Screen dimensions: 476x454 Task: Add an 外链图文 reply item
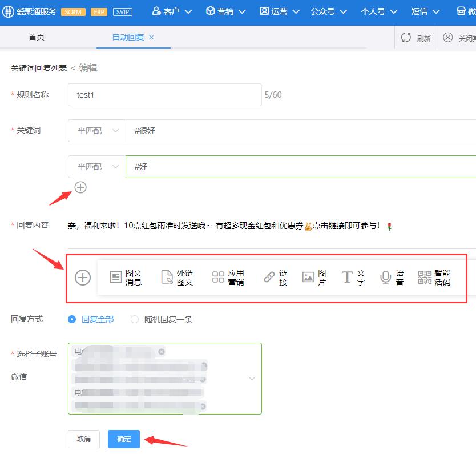click(x=176, y=277)
